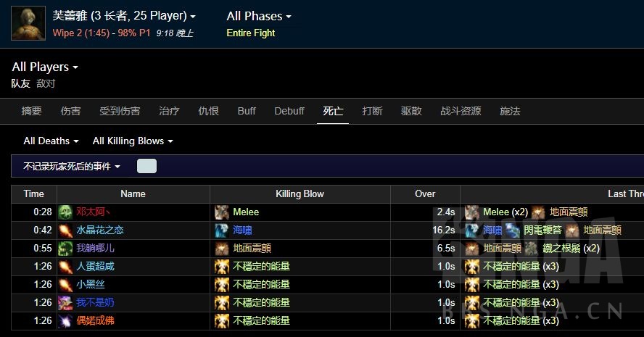
Task: Click the 閃電鞭笞 icon in Last Three column
Action: click(x=513, y=230)
